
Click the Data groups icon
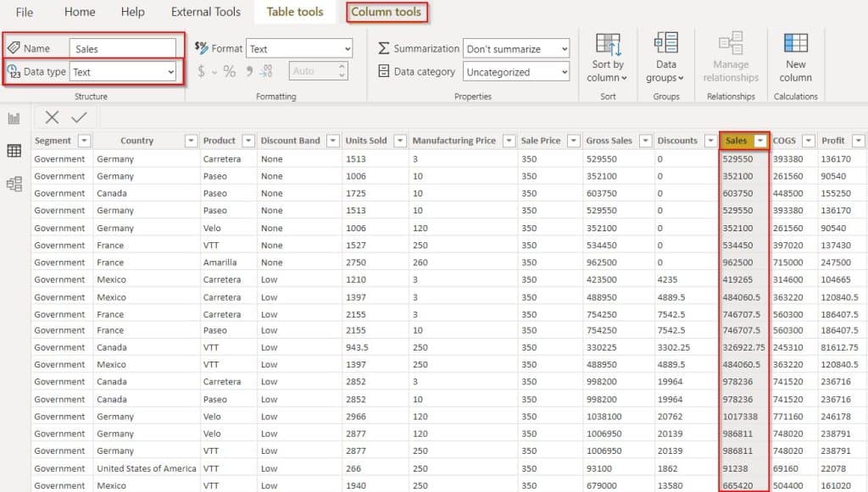(x=666, y=43)
